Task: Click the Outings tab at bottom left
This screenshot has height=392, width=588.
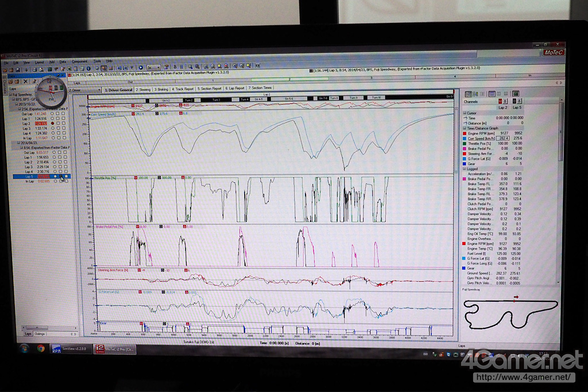Action: [40, 333]
